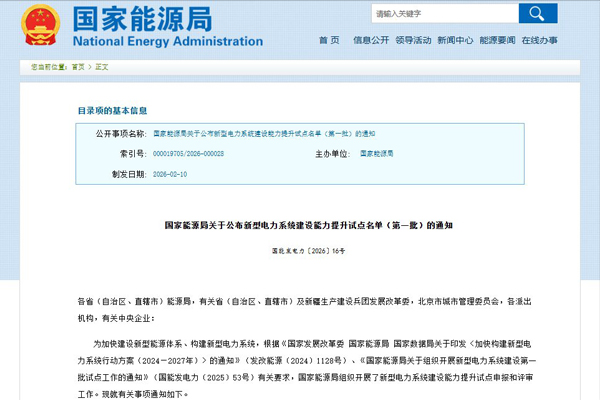
Task: Click the document number 国能发电力〔2026〕16号
Action: 300,250
